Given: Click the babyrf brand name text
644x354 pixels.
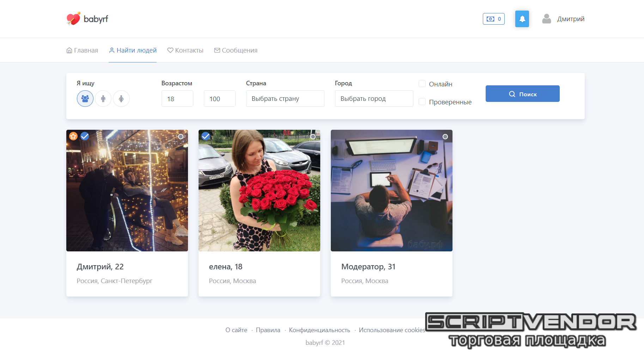Looking at the screenshot, I should 96,19.
